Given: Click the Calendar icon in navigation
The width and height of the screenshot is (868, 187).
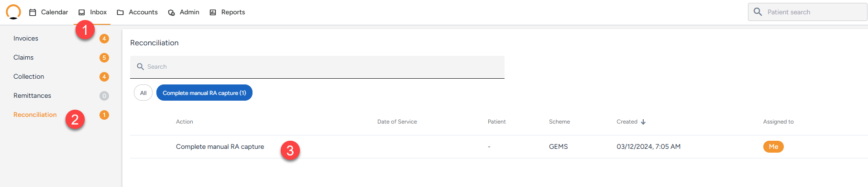Looking at the screenshot, I should (x=33, y=12).
